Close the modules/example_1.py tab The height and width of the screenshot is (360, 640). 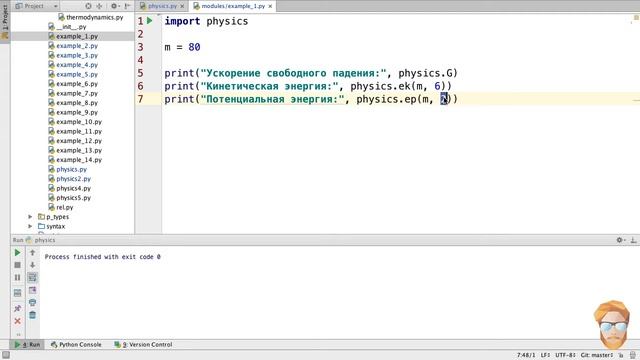(x=270, y=6)
